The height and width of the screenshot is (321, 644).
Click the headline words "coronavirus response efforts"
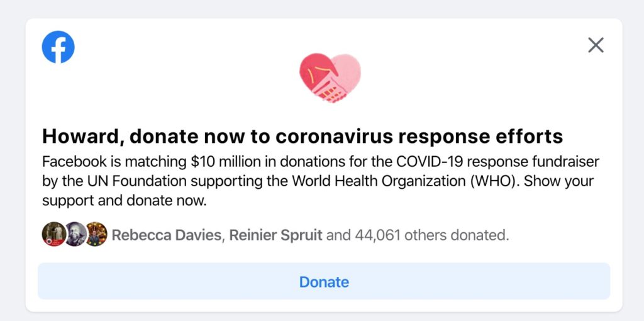[x=419, y=136]
